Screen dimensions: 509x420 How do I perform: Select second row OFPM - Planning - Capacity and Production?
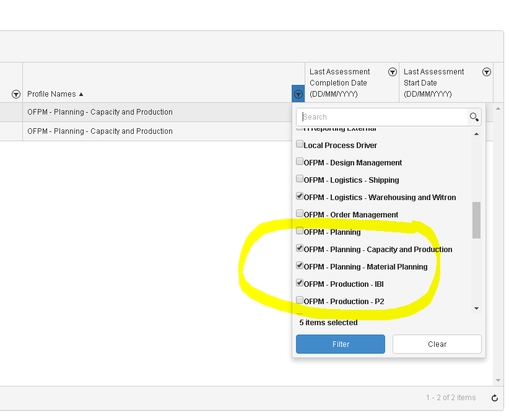tap(100, 131)
